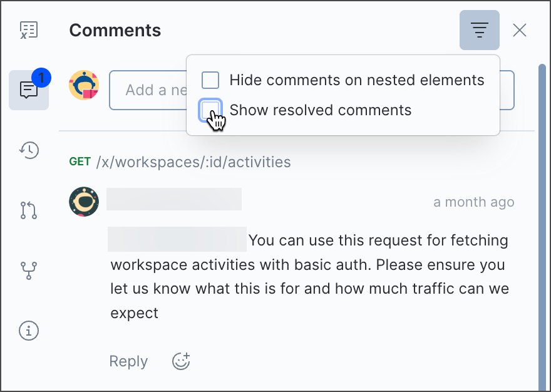Enable Show resolved comments checkbox
The width and height of the screenshot is (551, 392).
point(210,110)
